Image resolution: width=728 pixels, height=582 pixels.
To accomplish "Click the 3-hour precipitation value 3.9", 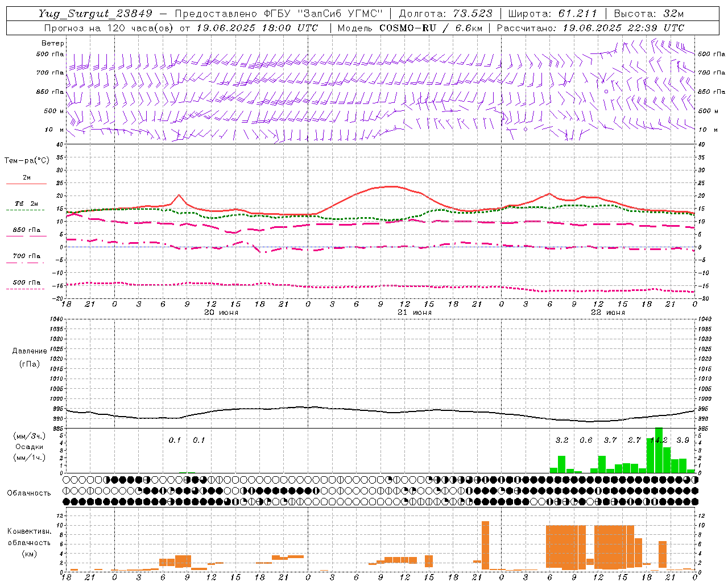I will [683, 440].
